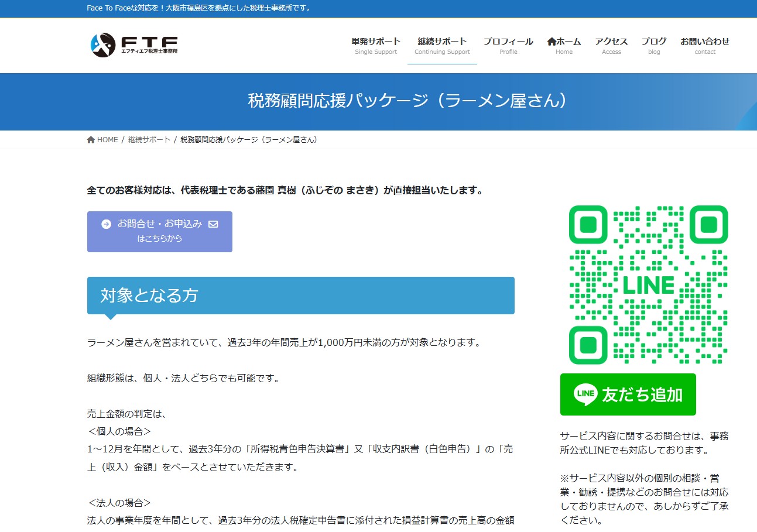Click the home icon in breadcrumb

(x=91, y=140)
